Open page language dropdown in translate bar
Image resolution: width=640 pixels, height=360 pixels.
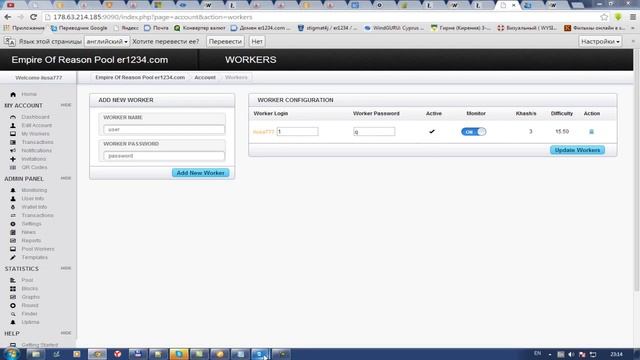click(107, 42)
